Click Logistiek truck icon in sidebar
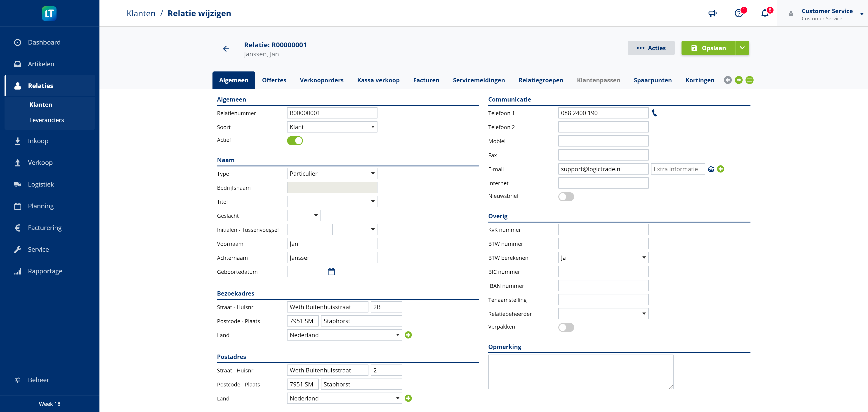 click(18, 185)
